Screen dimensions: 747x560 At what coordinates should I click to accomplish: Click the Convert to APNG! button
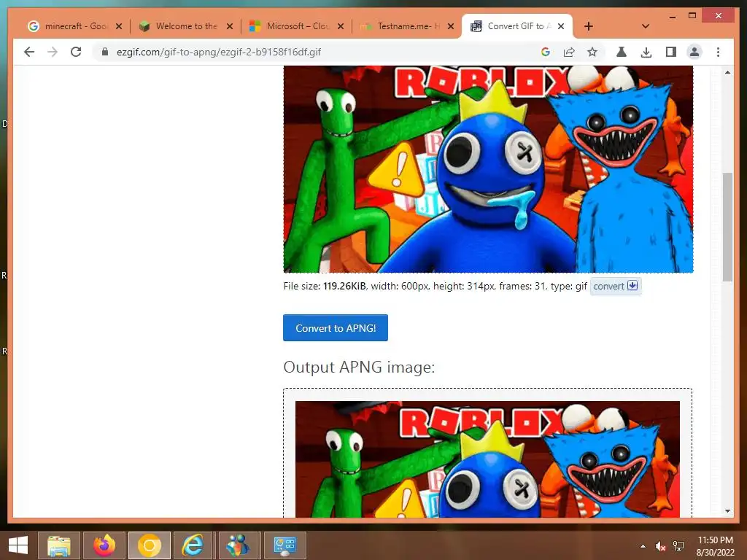(336, 327)
